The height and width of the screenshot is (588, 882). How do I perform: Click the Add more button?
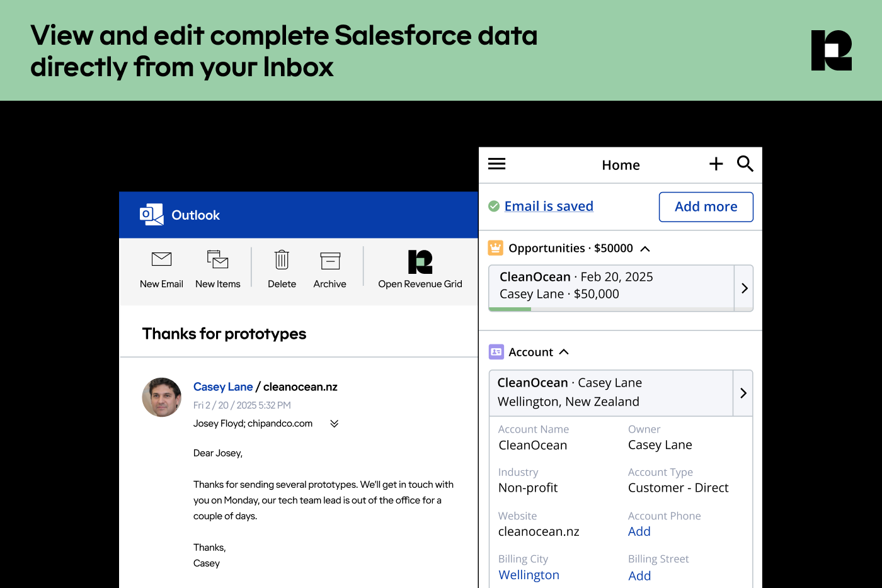coord(706,207)
